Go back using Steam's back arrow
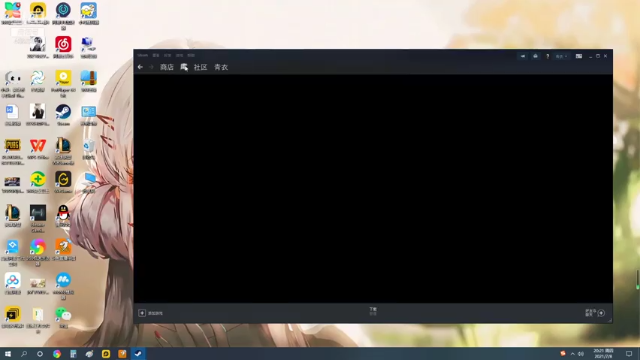 (x=140, y=67)
